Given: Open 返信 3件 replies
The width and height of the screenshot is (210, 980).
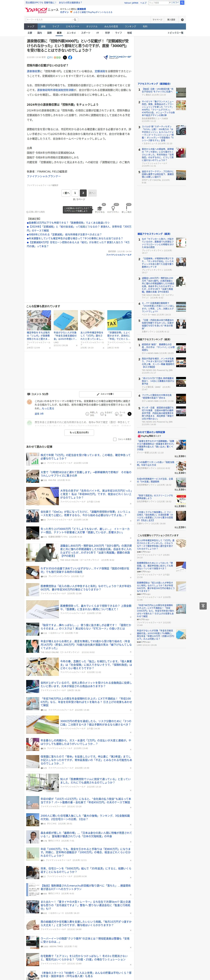Looking at the screenshot, I should [39, 414].
